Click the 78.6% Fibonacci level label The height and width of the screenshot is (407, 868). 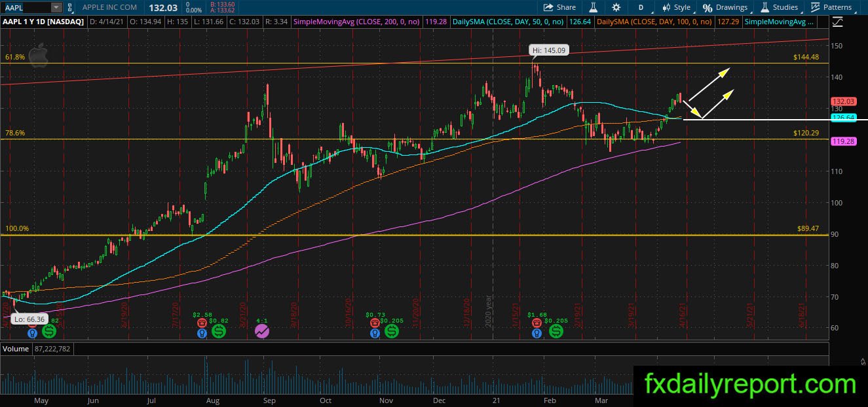[x=15, y=133]
